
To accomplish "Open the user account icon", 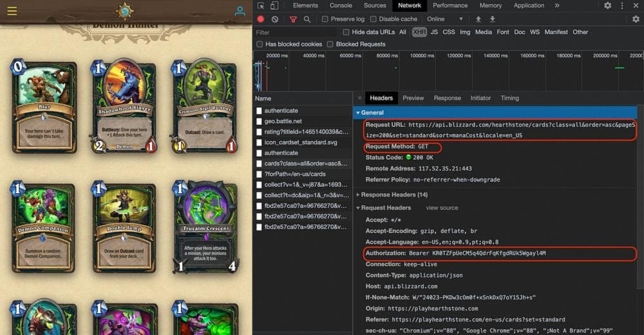I will point(240,11).
